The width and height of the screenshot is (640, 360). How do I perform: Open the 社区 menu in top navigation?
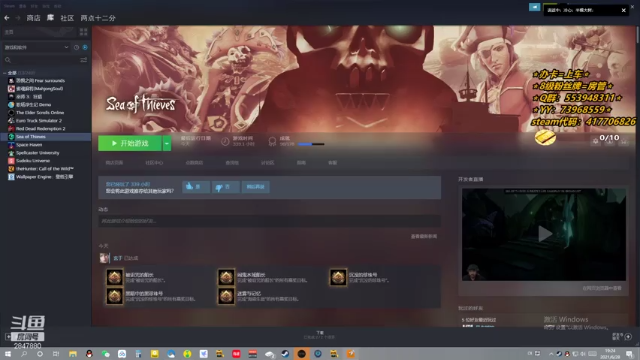[67, 18]
